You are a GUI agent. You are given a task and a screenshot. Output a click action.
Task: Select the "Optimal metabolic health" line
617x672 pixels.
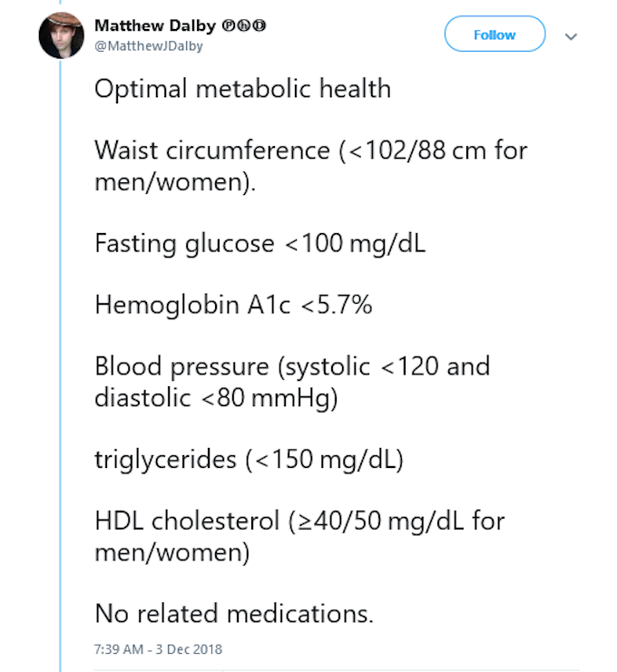(x=242, y=89)
